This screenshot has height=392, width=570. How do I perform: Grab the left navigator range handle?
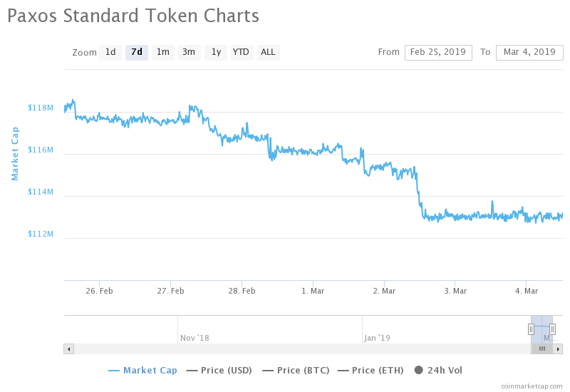[531, 329]
